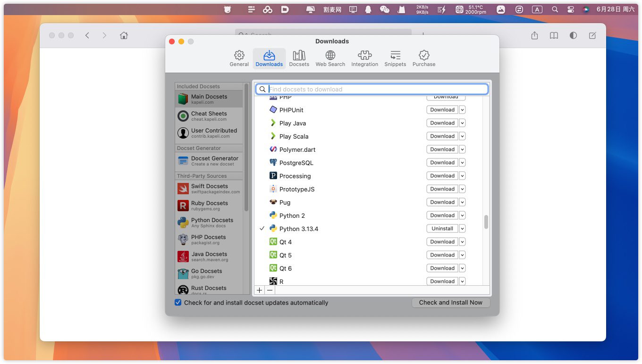Screen dimensions: 642x364
Task: Select Cheat Sheets source
Action: (x=209, y=116)
